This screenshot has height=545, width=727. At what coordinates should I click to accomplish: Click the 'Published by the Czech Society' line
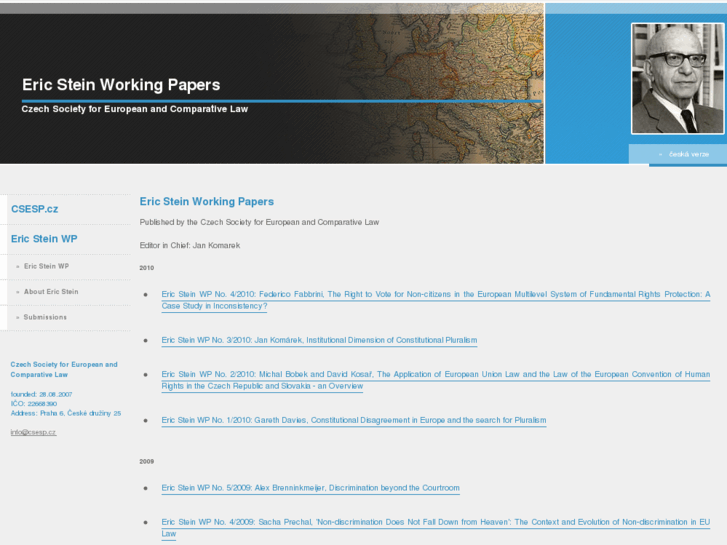coord(259,222)
